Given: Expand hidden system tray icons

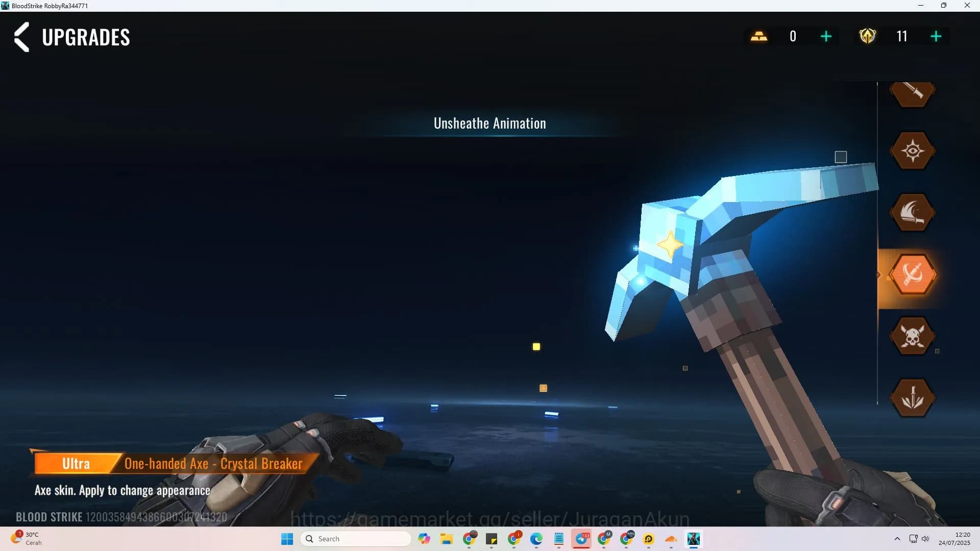Looking at the screenshot, I should (897, 538).
